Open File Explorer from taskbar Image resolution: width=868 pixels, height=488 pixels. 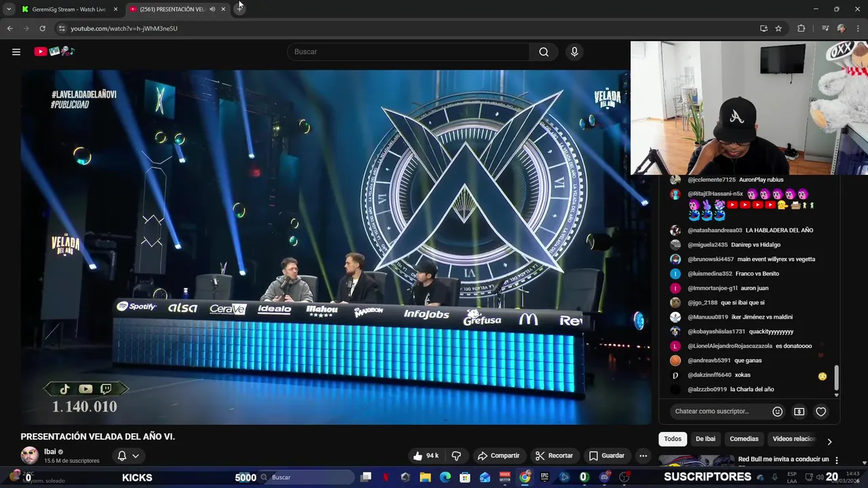coord(425,477)
